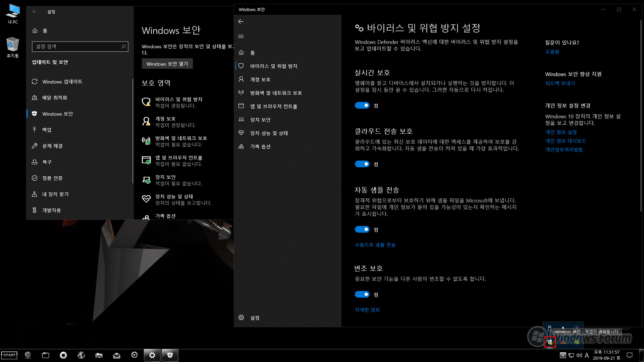644x362 pixels.
Task: Open 개인 정보 설정 link
Action: (x=561, y=132)
